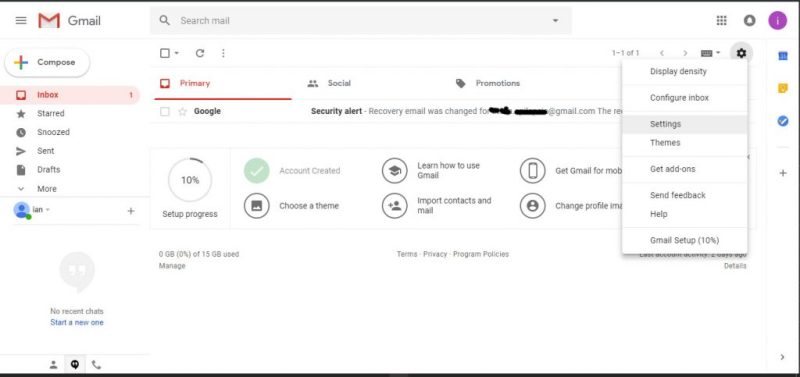Open the Hangouts contacts icon
The height and width of the screenshot is (377, 800).
click(x=53, y=364)
